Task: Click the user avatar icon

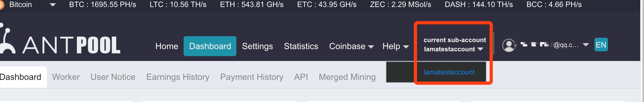Action: [509, 45]
